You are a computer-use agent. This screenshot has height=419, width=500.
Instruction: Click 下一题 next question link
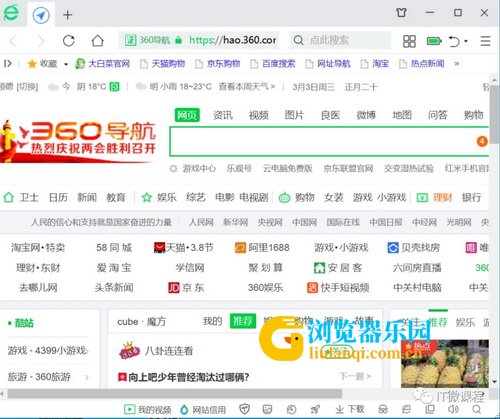tap(355, 376)
